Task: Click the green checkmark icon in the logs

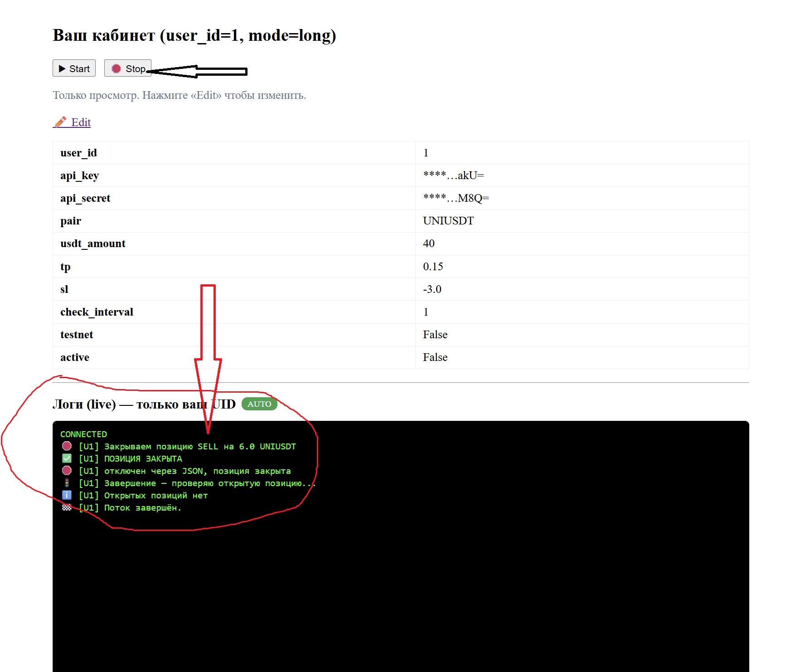Action: coord(67,458)
